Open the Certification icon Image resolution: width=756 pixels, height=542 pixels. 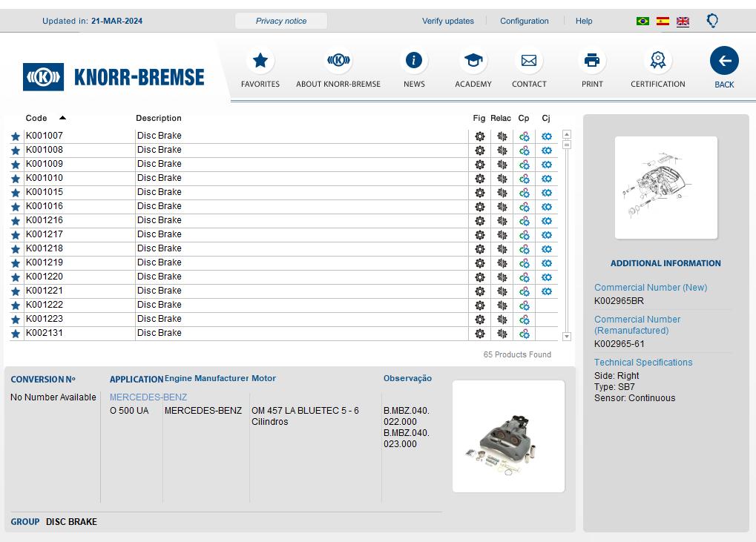pos(657,59)
